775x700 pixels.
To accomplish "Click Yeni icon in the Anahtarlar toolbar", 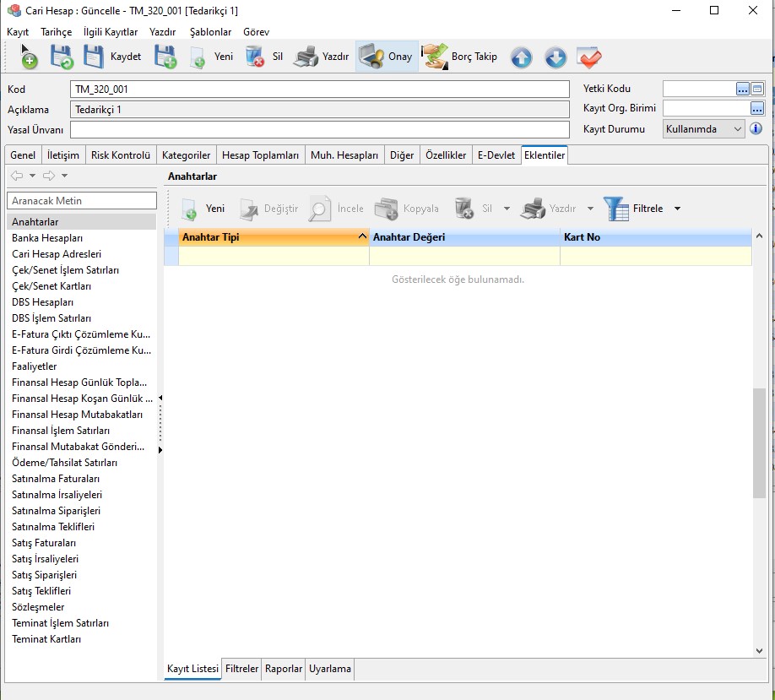I will [x=189, y=209].
